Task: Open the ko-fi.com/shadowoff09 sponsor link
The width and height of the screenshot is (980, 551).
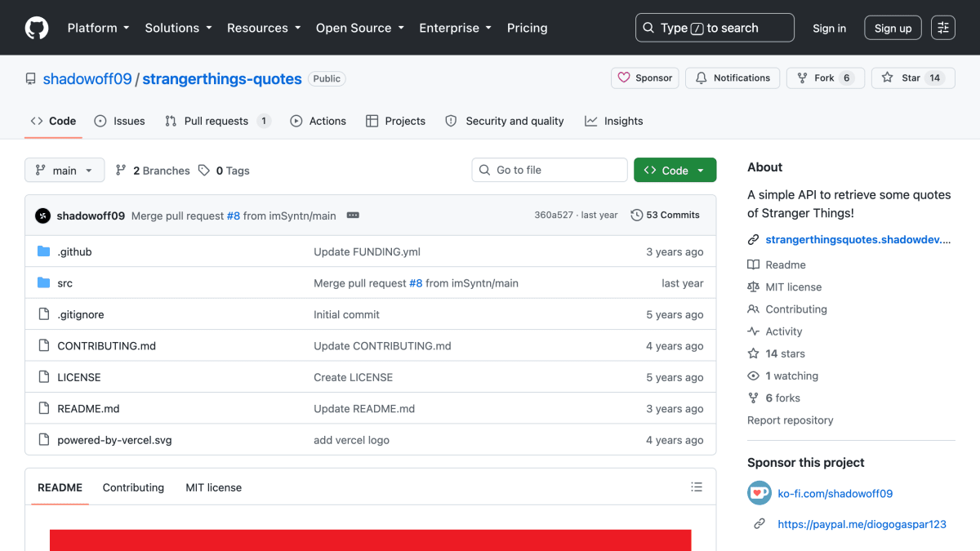Action: click(x=835, y=493)
